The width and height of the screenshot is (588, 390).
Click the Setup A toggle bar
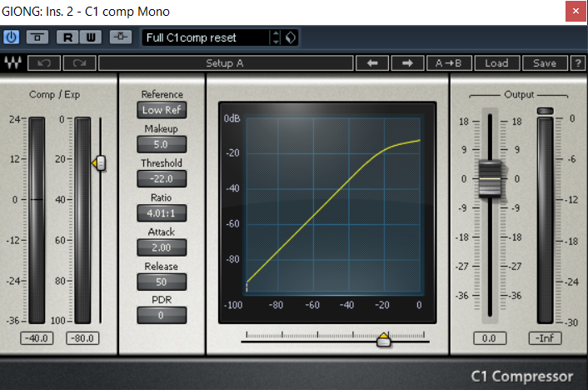point(226,63)
